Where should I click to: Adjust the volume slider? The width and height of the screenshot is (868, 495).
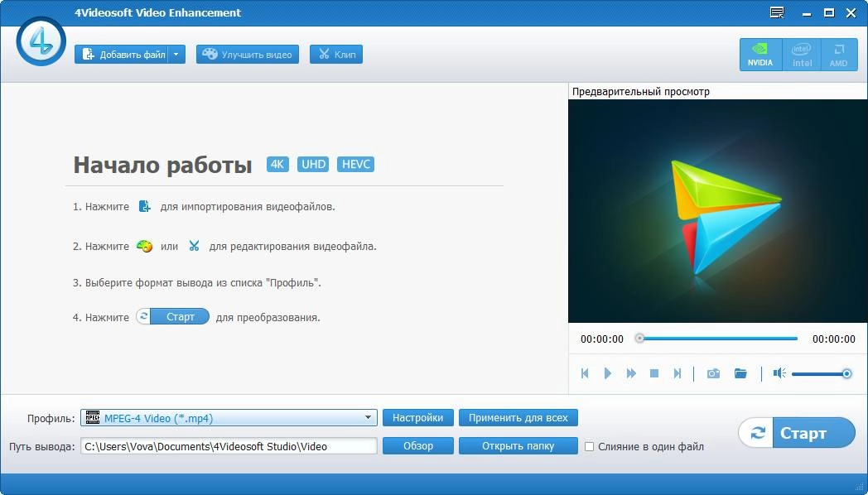pos(821,374)
